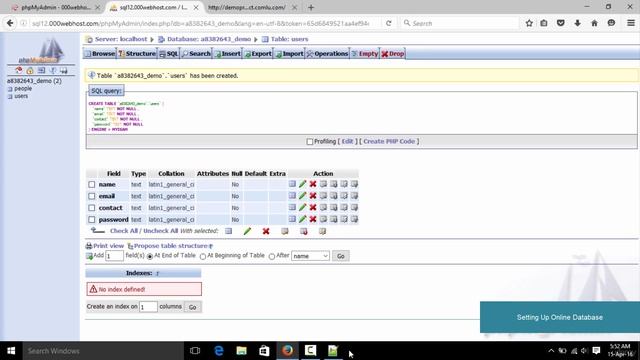Click With selected pencil change icon
Image resolution: width=640 pixels, height=360 pixels.
(x=247, y=231)
